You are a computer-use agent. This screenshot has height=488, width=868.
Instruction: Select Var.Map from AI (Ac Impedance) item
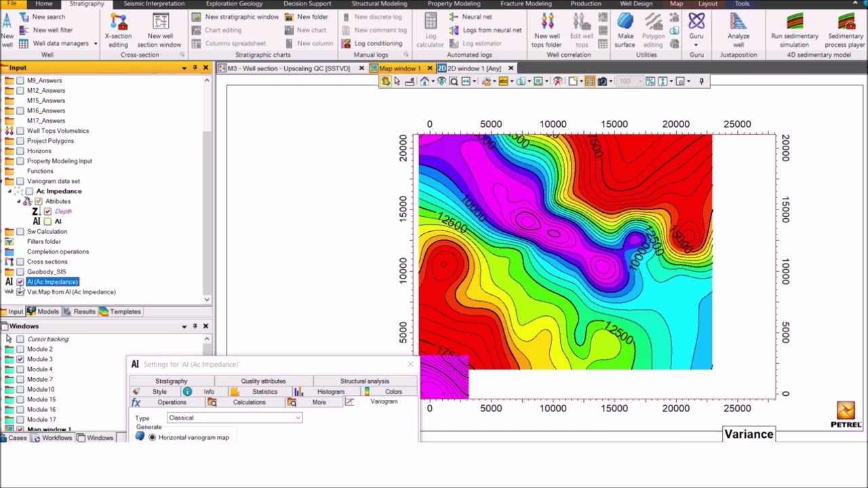click(x=71, y=292)
